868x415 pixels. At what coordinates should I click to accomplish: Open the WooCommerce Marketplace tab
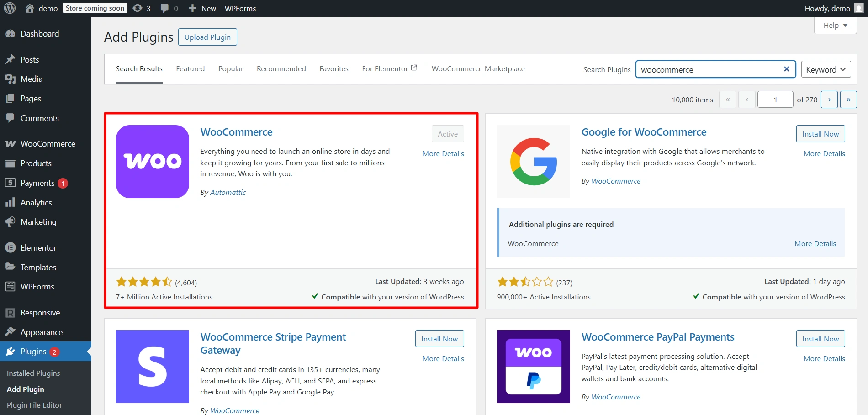click(478, 69)
